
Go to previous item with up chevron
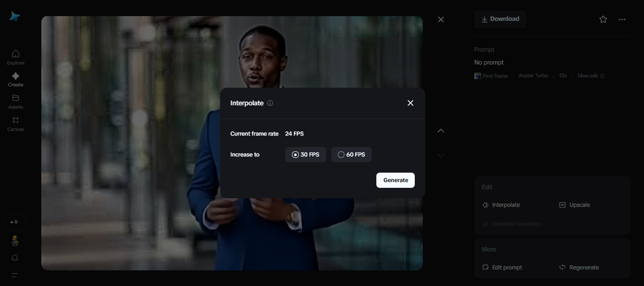coord(441,130)
